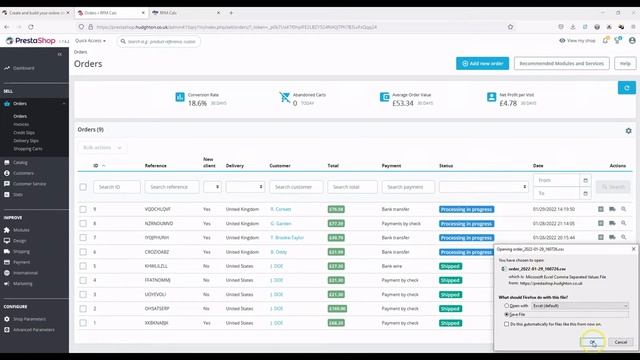Open Customers in the sidebar
Screen dimensions: 640x360
23,173
